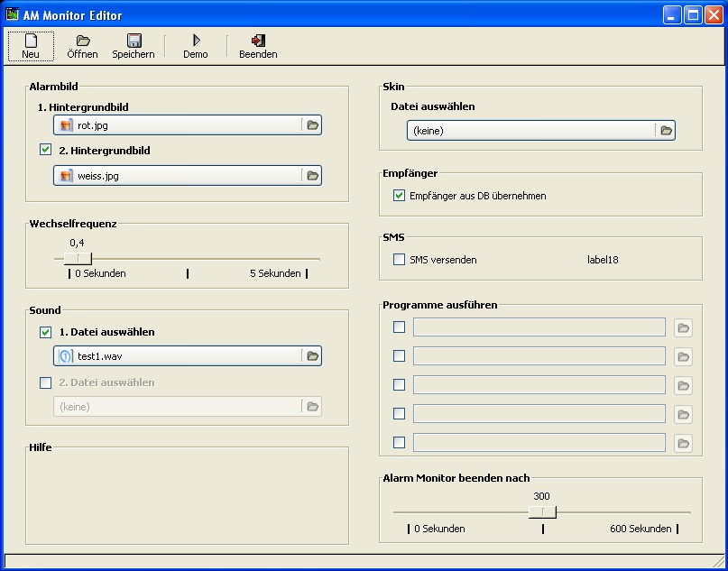Click the 5 Sekunden label
The width and height of the screenshot is (728, 571).
point(275,273)
